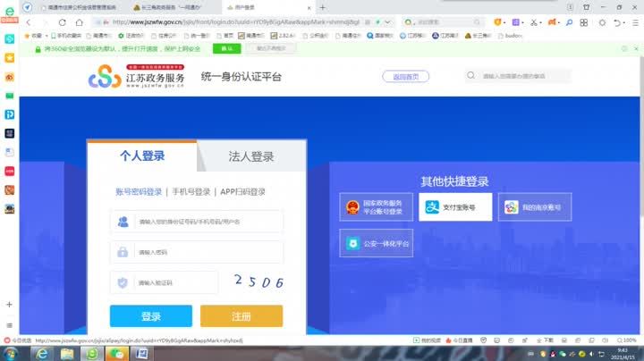Click the blue magnifier toolbar icon
This screenshot has width=644, height=361.
point(569,22)
